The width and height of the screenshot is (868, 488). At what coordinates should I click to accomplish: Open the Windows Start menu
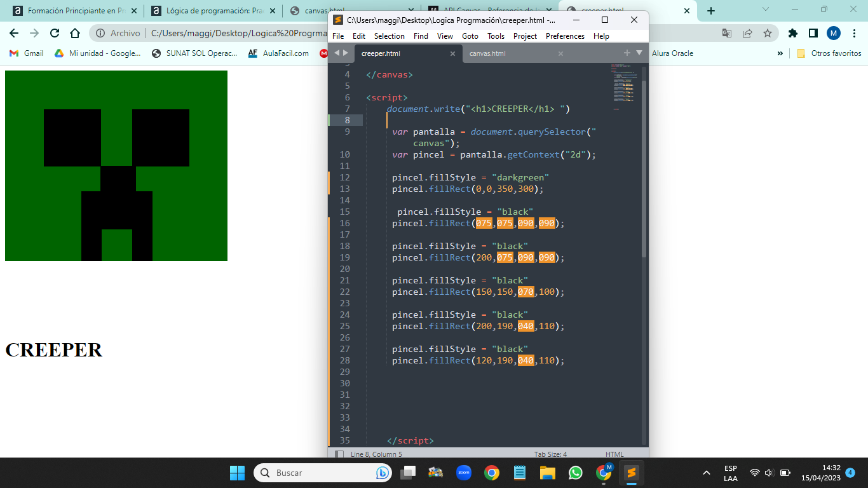[237, 473]
